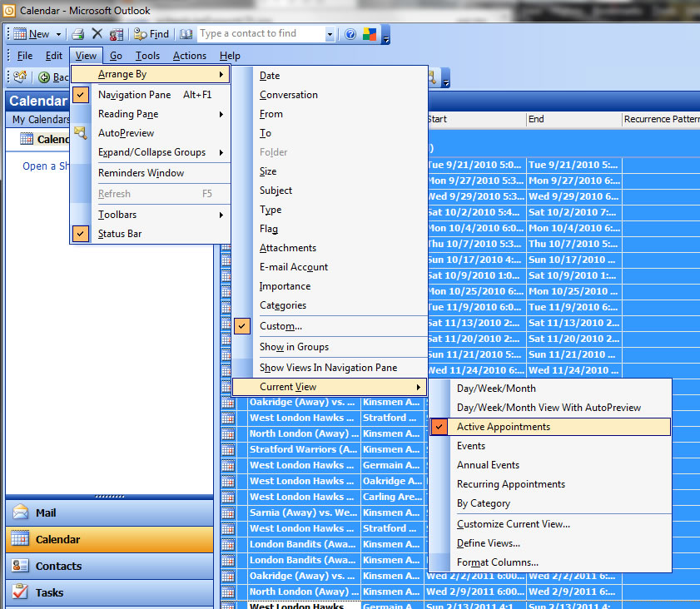Open Define Views... dialog
The image size is (700, 609).
[x=550, y=543]
